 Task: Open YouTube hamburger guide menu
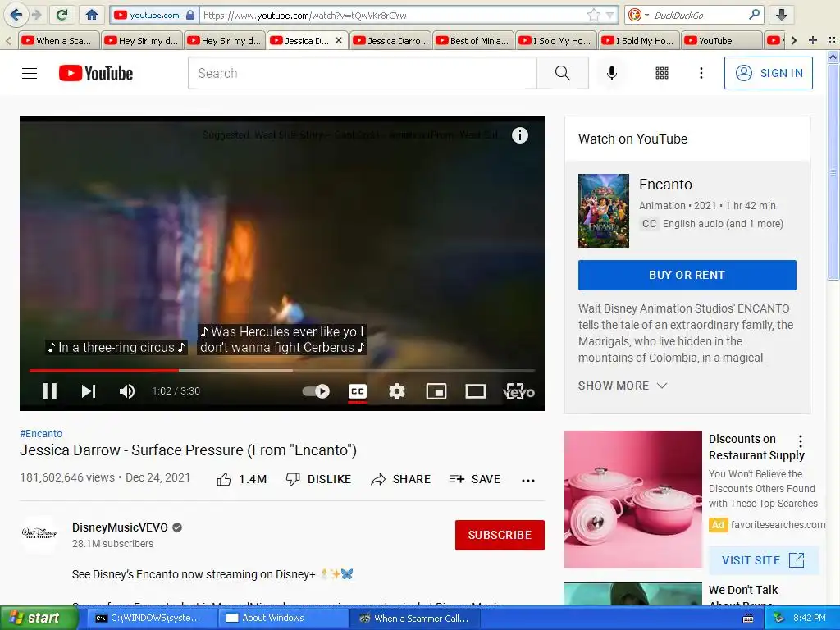pyautogui.click(x=30, y=73)
